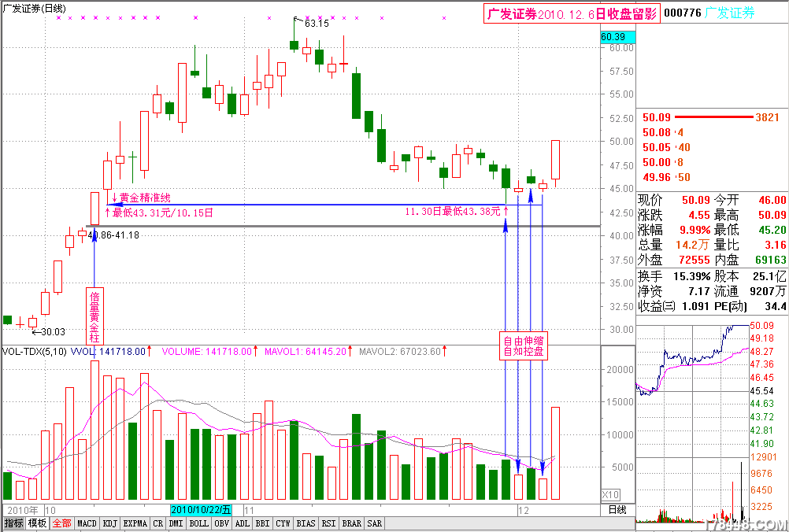Click the X10 volume scale button
789x532 pixels.
[611, 495]
